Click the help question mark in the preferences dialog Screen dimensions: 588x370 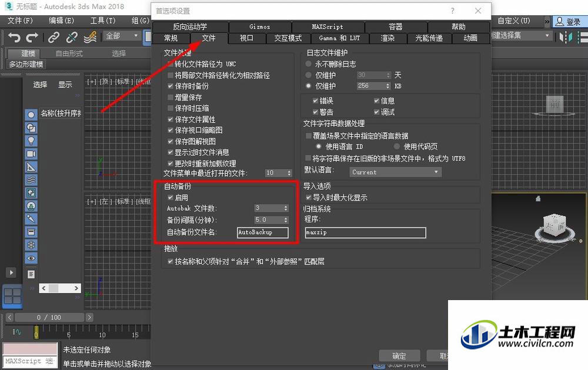(x=453, y=11)
